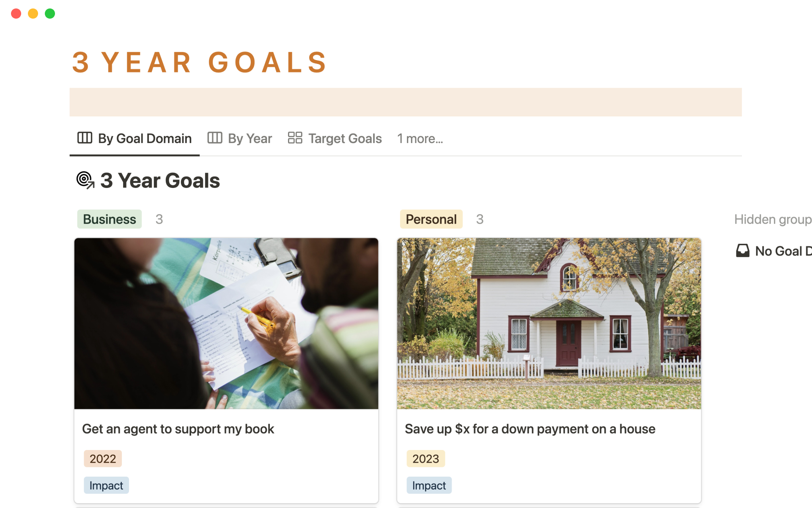Click the house photo thumbnail
Image resolution: width=812 pixels, height=508 pixels.
(x=549, y=323)
